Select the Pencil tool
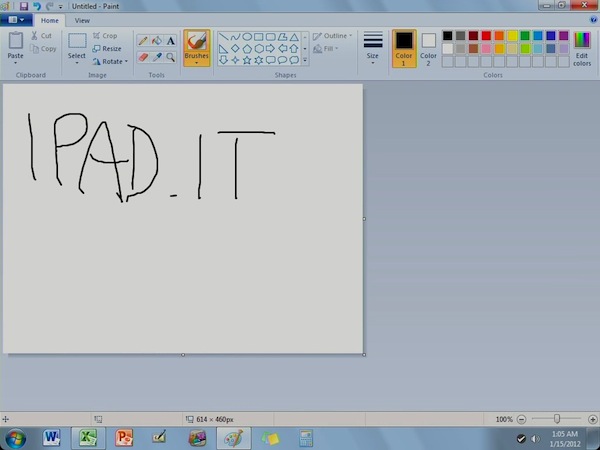 (x=142, y=41)
